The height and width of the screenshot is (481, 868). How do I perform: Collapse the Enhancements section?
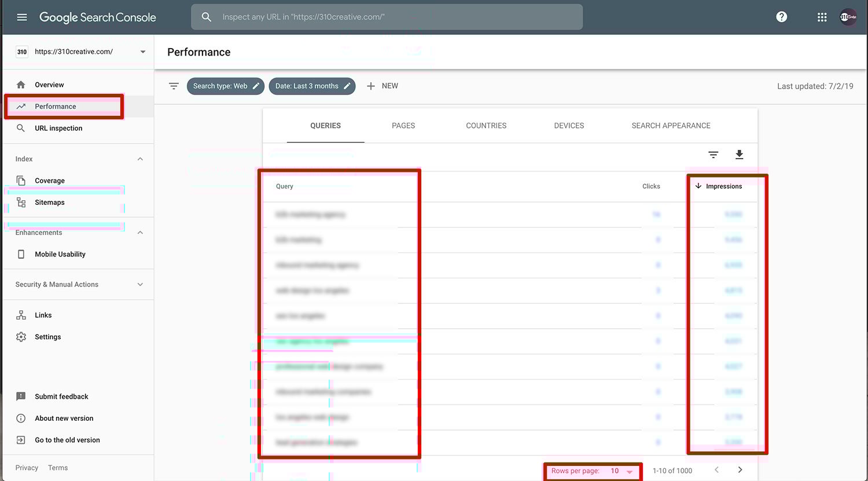[140, 233]
